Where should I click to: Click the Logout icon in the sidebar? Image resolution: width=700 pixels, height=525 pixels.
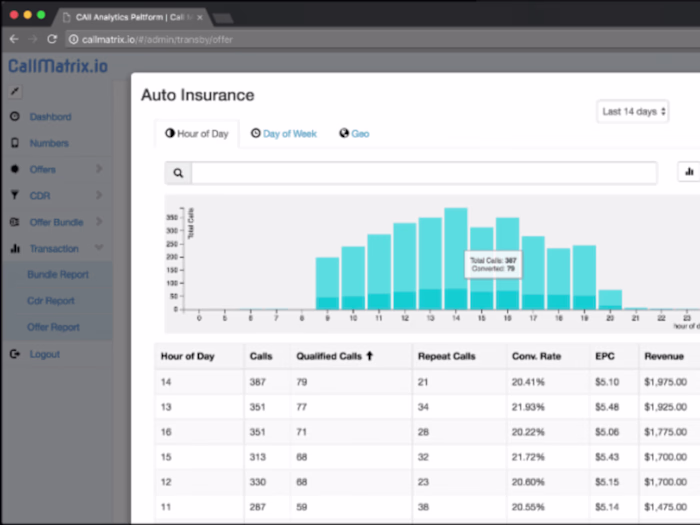pos(15,354)
